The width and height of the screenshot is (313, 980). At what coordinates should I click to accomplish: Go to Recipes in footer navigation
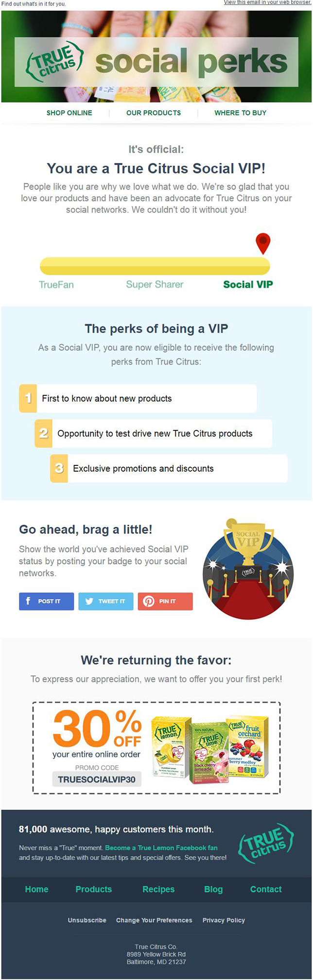tap(158, 889)
